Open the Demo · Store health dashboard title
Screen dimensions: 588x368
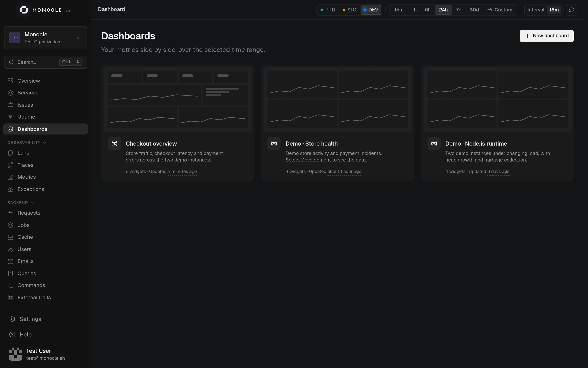[x=312, y=144]
